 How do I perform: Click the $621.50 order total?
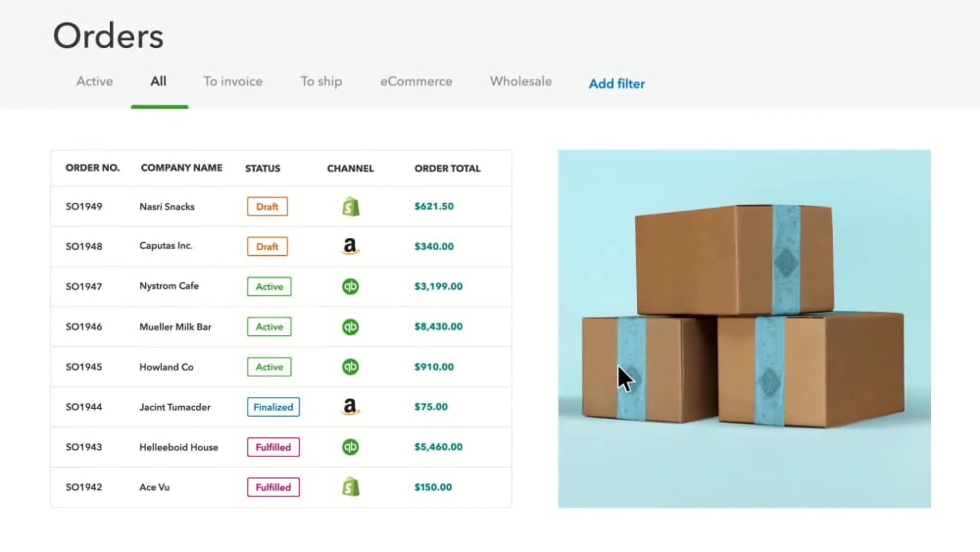click(434, 206)
